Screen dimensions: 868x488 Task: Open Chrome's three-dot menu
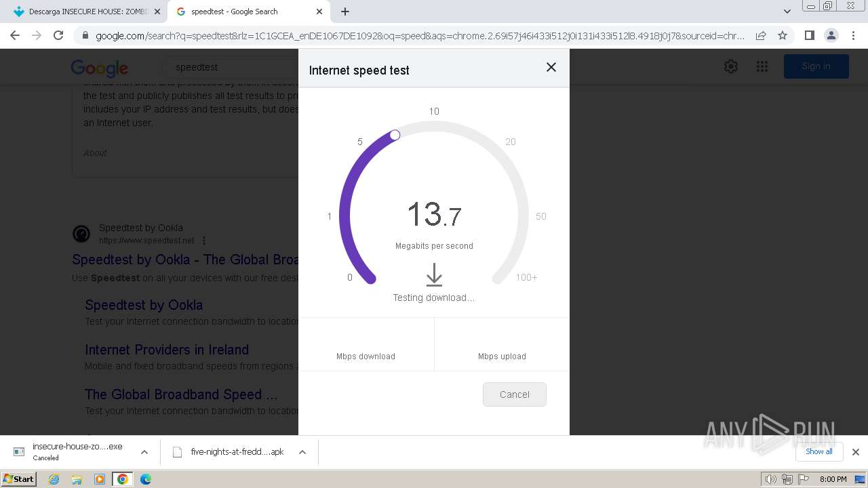click(x=852, y=35)
